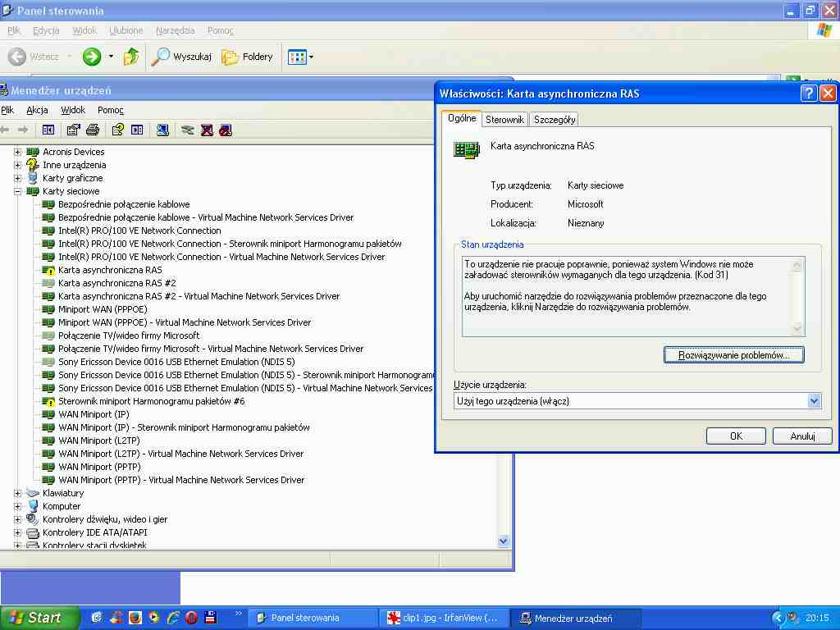This screenshot has width=840, height=630.
Task: Open Wyszukaj search in Panel sterowania toolbar
Action: tap(181, 57)
